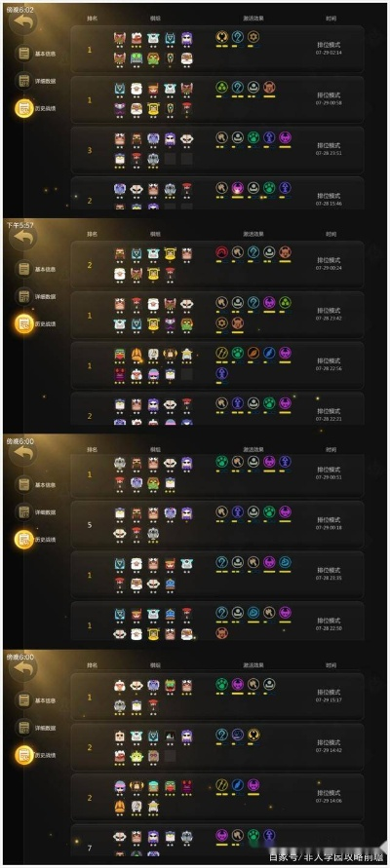Open the rank 5 match dated 07-29 00:18
Viewport: 390px width, 868px height.
click(217, 524)
